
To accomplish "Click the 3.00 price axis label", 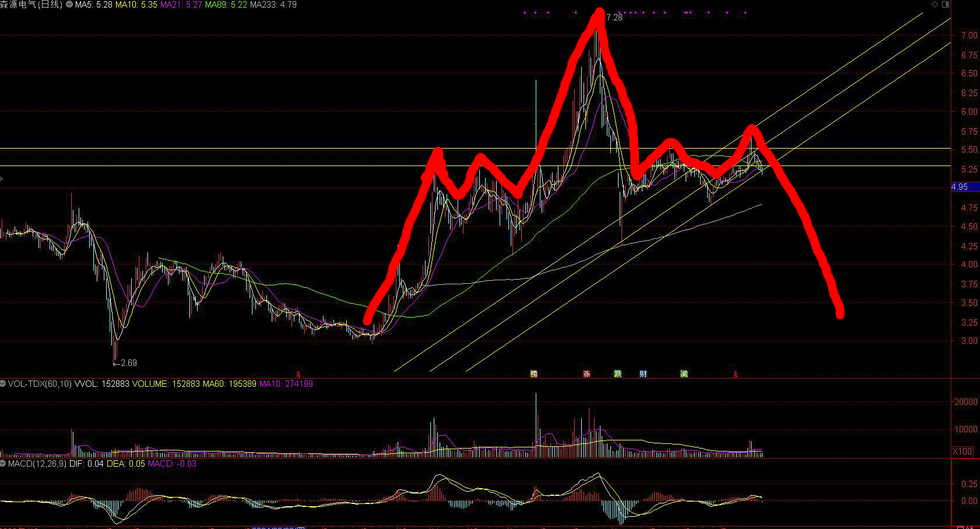I will 970,341.
